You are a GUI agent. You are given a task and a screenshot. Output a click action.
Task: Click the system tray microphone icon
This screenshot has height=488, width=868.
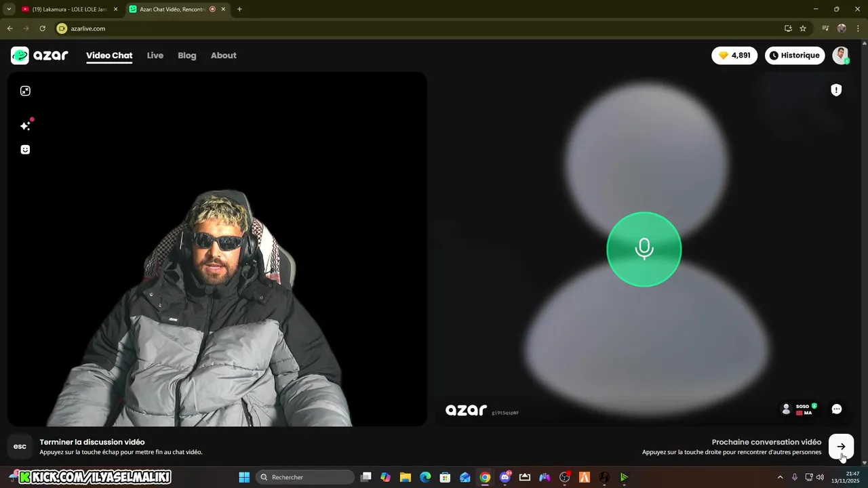[795, 477]
